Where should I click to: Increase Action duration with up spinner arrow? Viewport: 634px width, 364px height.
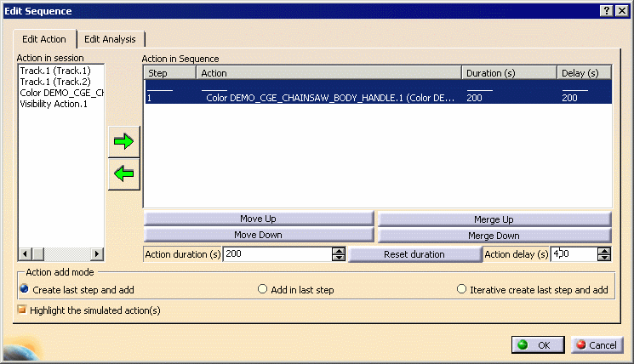pyautogui.click(x=339, y=250)
